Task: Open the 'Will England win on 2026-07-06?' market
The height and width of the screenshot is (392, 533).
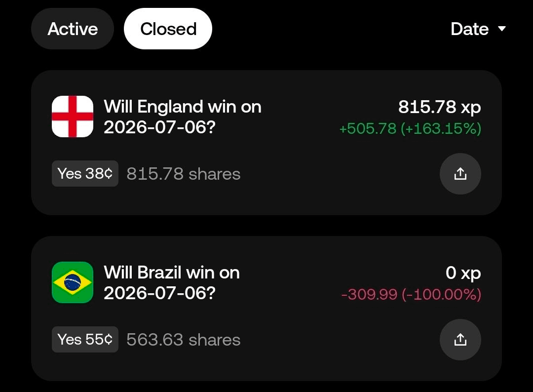Action: click(183, 117)
